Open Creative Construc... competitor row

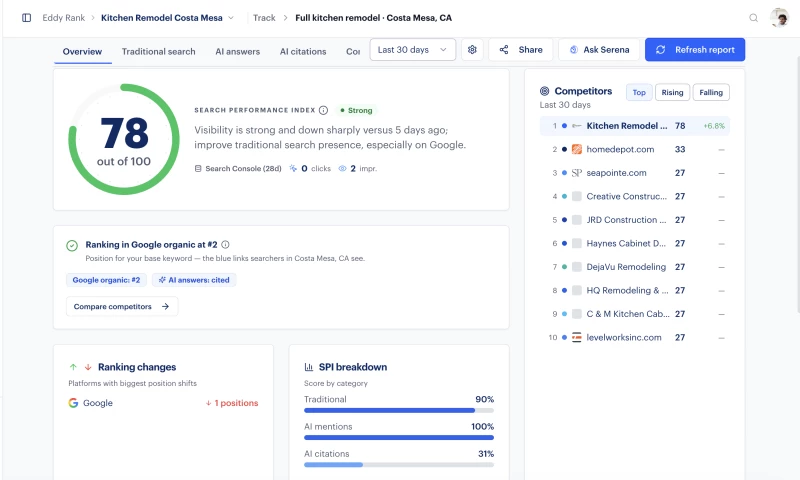pos(635,196)
